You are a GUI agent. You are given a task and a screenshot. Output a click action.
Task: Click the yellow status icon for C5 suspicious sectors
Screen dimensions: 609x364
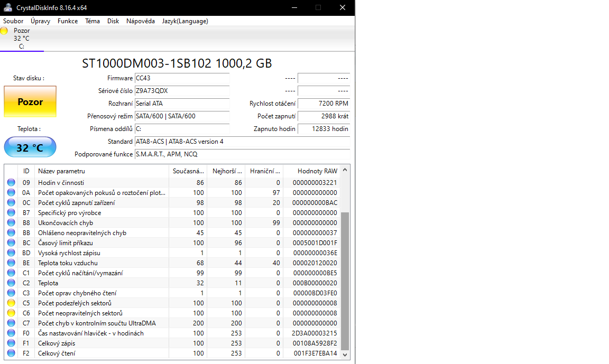pyautogui.click(x=11, y=303)
